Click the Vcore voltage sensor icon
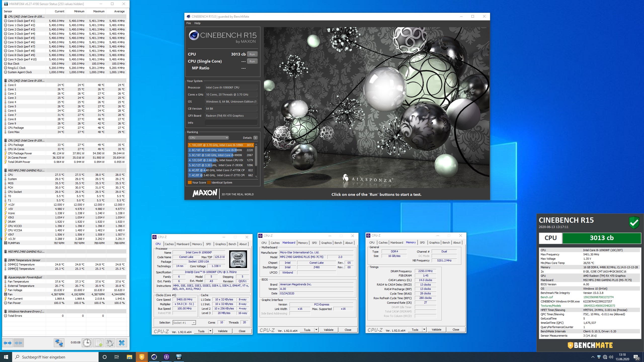The width and height of the screenshot is (644, 362). point(6,213)
